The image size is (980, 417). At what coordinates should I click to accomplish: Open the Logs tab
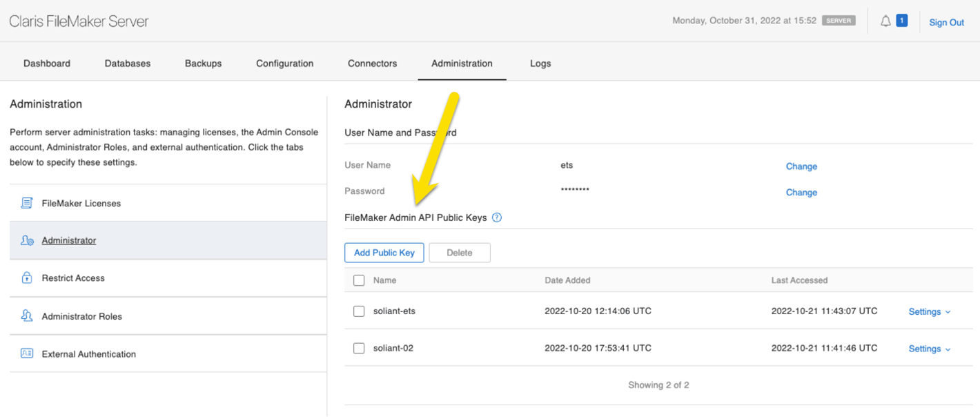tap(540, 63)
